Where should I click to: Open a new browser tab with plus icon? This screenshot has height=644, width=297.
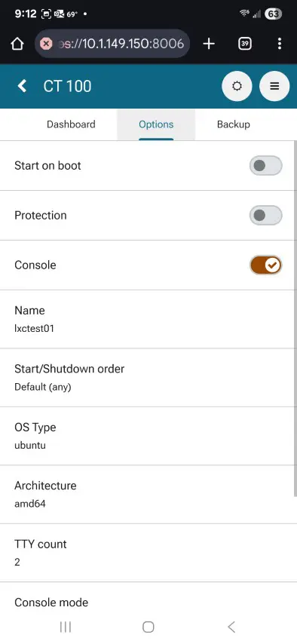click(x=209, y=44)
